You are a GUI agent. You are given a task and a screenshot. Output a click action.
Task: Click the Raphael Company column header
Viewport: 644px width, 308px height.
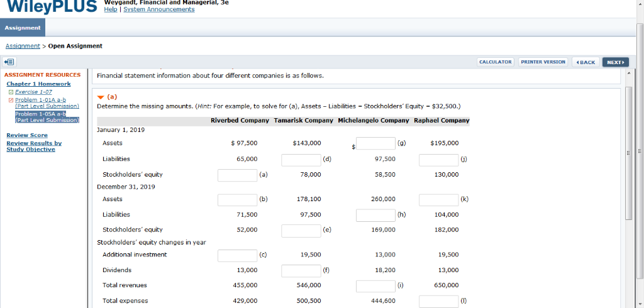click(441, 120)
